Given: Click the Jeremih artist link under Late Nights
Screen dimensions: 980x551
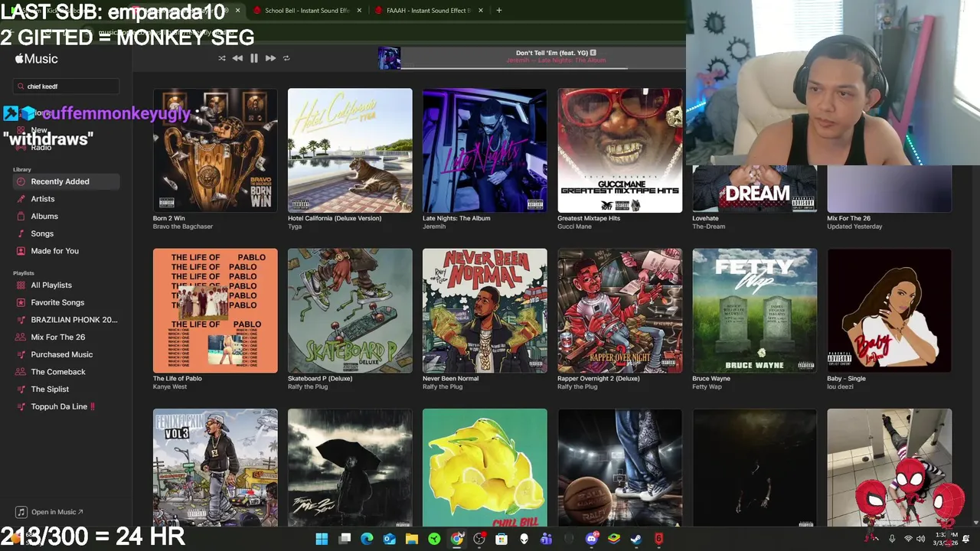Looking at the screenshot, I should click(x=433, y=227).
